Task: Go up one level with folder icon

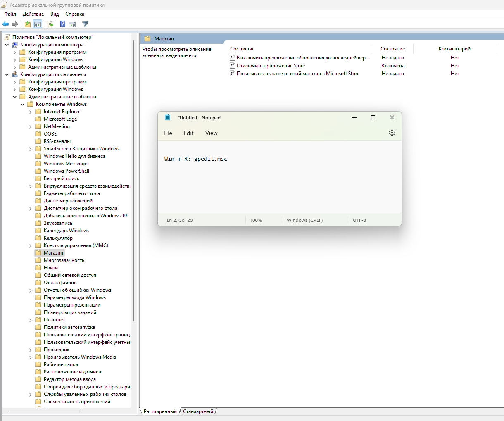Action: (27, 24)
